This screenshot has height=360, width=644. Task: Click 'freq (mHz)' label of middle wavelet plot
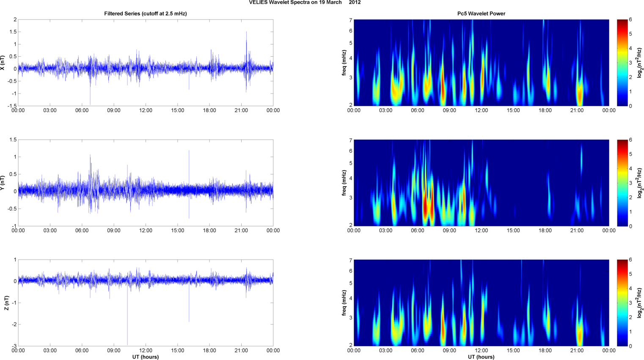tap(344, 183)
